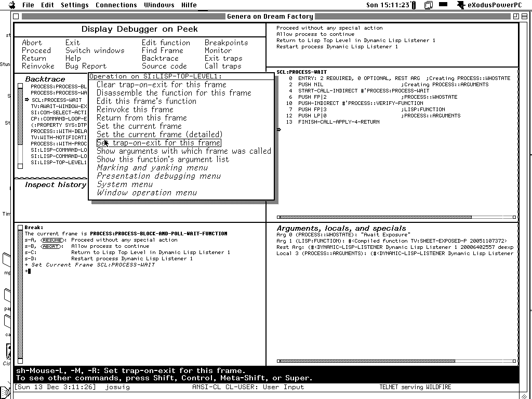This screenshot has height=399, width=532.
Task: Open Marking and yanking menu
Action: pos(152,168)
